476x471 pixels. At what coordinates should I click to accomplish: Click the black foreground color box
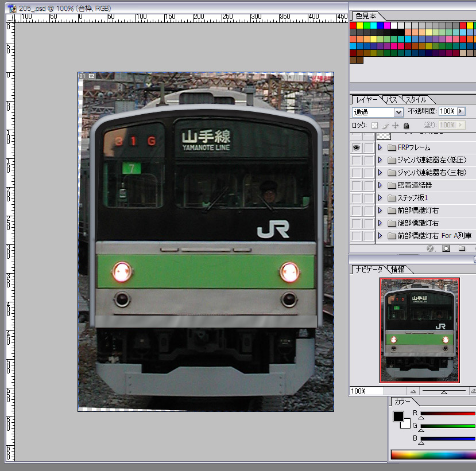pos(398,416)
